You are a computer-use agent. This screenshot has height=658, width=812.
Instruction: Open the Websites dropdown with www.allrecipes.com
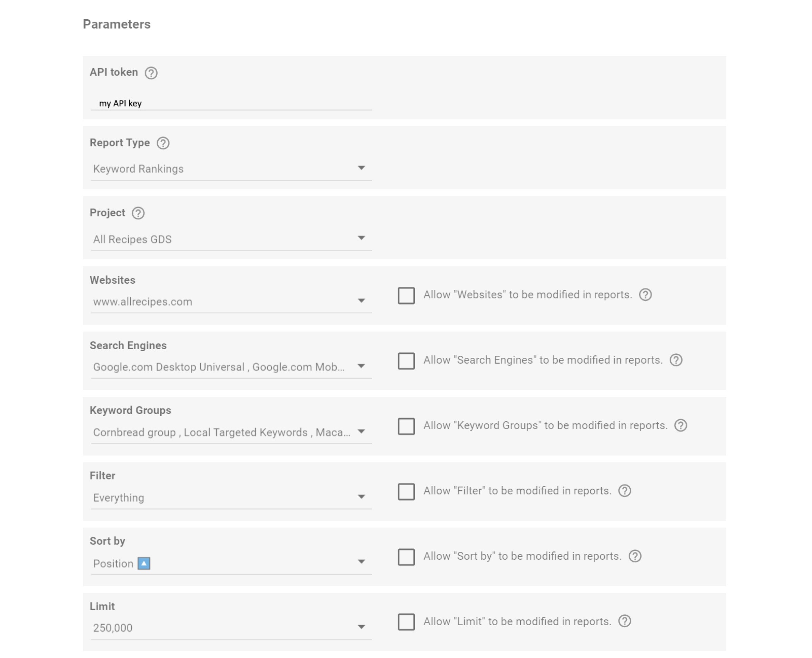pyautogui.click(x=231, y=302)
